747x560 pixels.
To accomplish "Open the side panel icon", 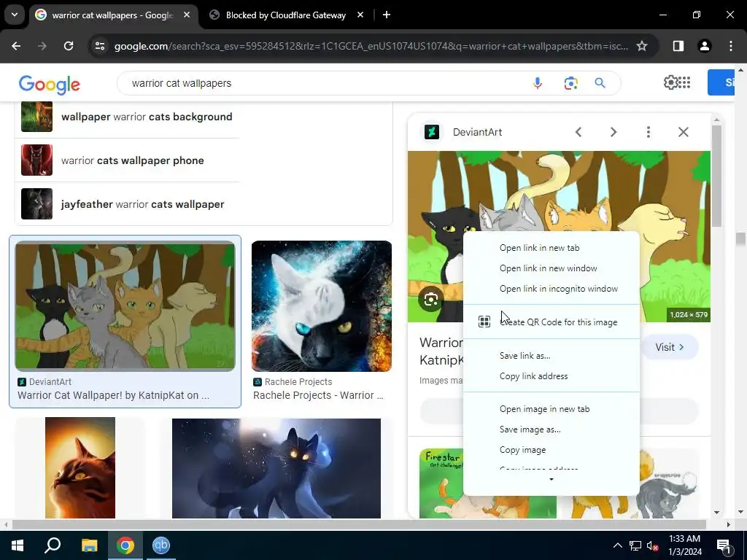I will [678, 46].
